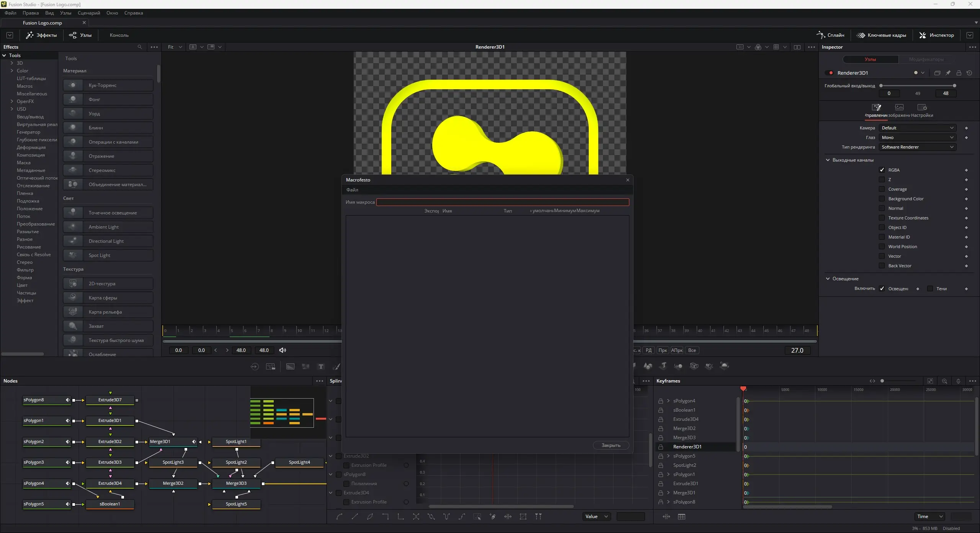Image resolution: width=980 pixels, height=533 pixels.
Task: Open Файл menu in Macrofesto dialog
Action: coord(352,190)
